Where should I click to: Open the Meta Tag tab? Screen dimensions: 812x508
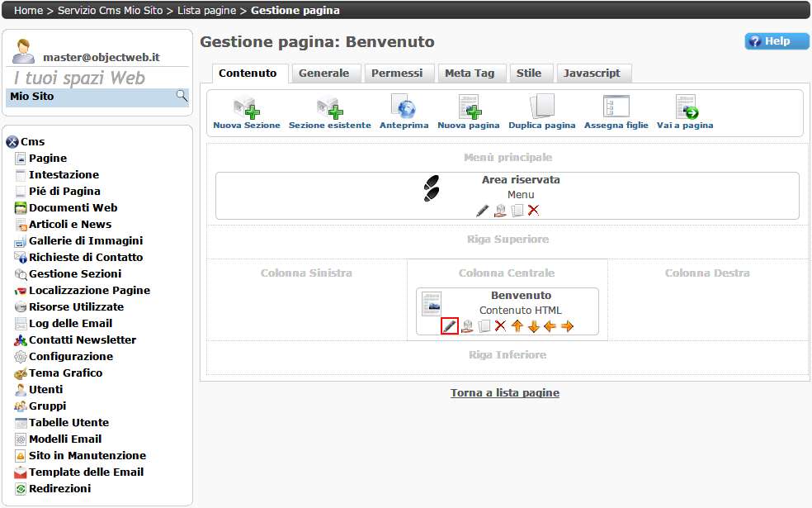(470, 74)
